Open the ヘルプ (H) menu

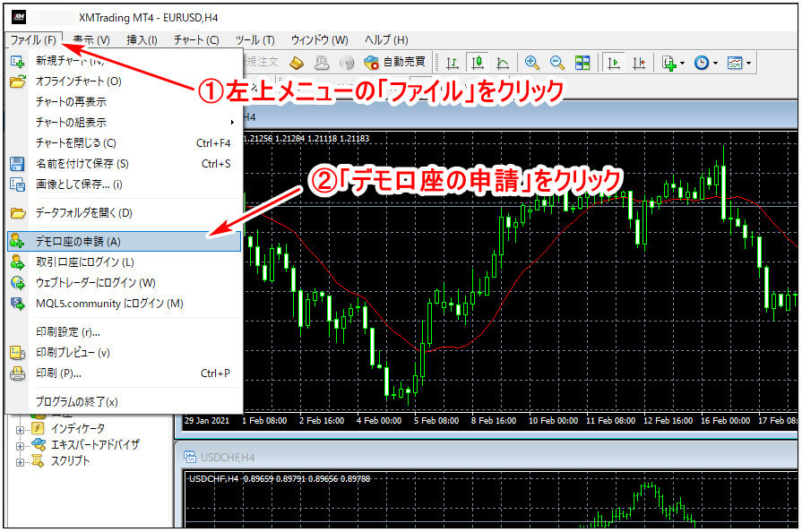click(387, 40)
